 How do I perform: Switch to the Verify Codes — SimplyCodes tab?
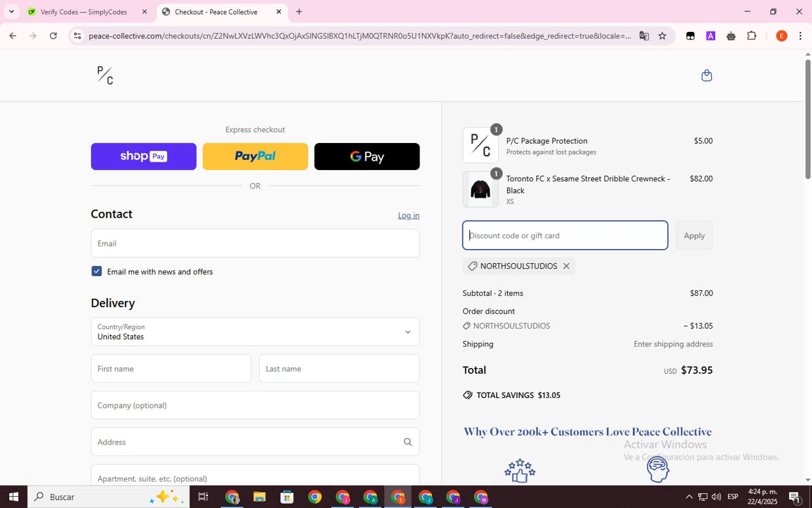point(84,11)
